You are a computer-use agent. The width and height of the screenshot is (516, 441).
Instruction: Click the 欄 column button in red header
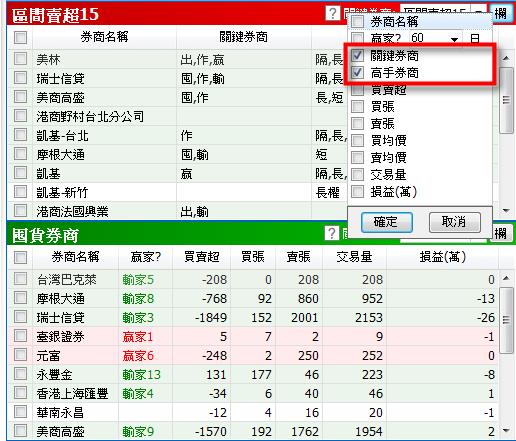[501, 14]
